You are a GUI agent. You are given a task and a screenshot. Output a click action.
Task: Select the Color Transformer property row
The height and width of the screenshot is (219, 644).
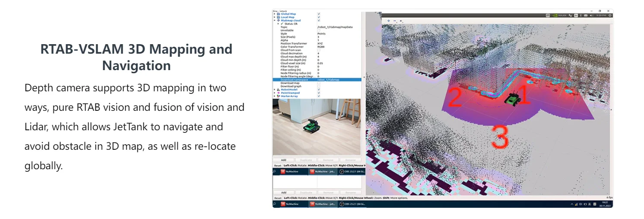click(294, 47)
